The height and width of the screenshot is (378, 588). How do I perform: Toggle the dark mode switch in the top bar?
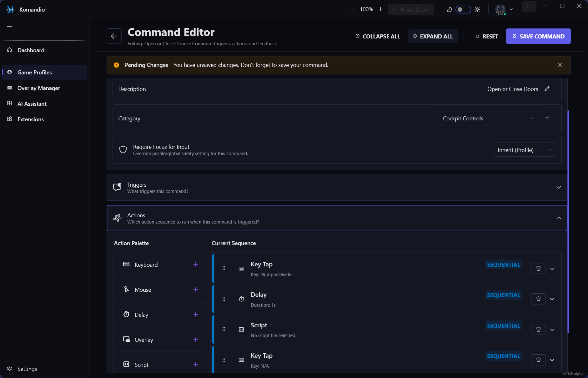(463, 9)
